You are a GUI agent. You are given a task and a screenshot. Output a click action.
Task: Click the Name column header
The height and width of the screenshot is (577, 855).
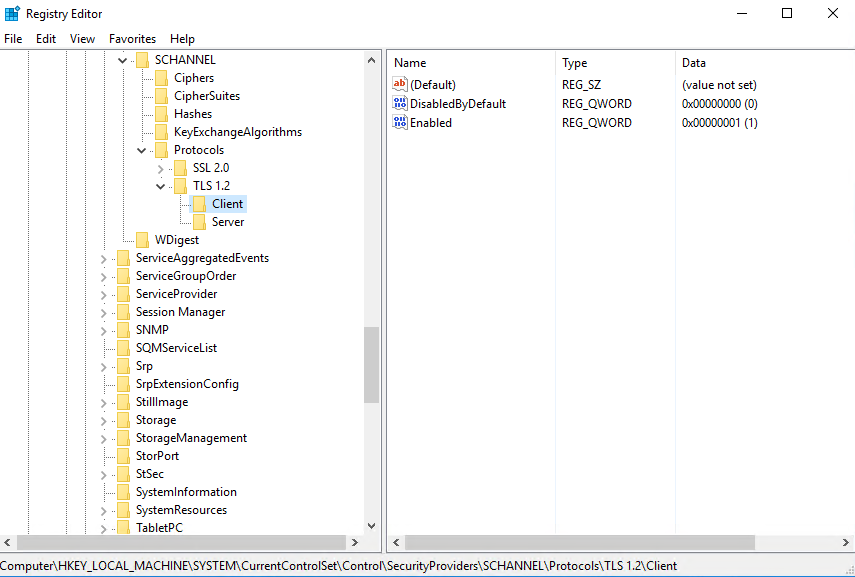(x=410, y=63)
